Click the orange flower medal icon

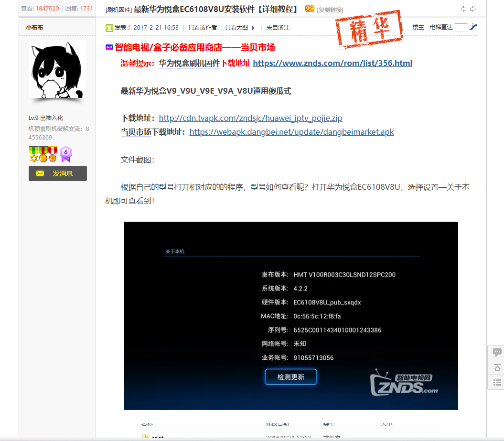click(x=53, y=154)
